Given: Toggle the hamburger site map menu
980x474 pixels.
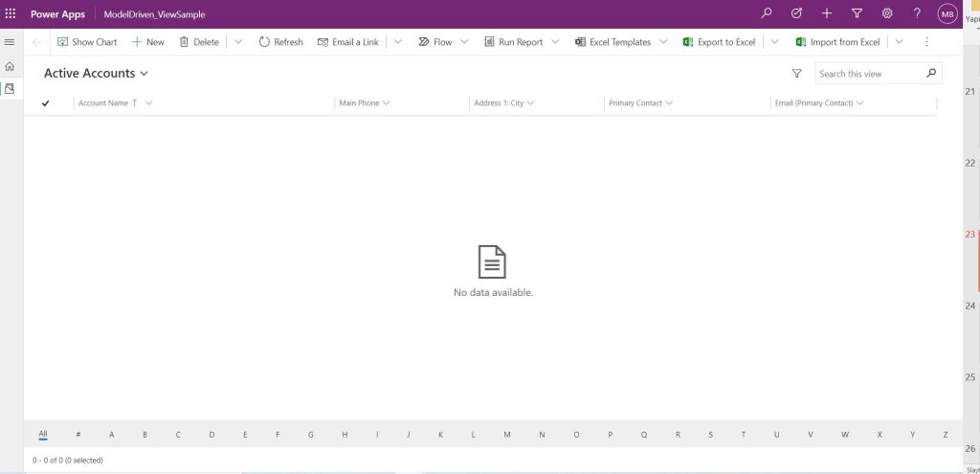Looking at the screenshot, I should coord(10,42).
